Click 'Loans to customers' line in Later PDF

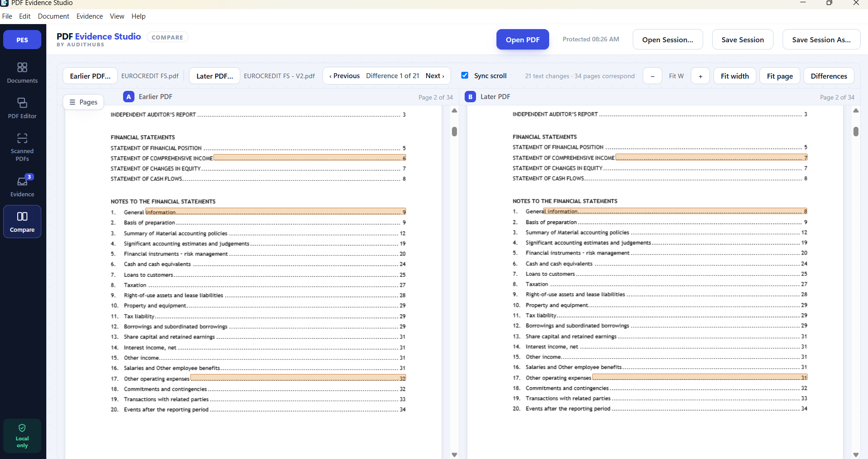[660, 274]
